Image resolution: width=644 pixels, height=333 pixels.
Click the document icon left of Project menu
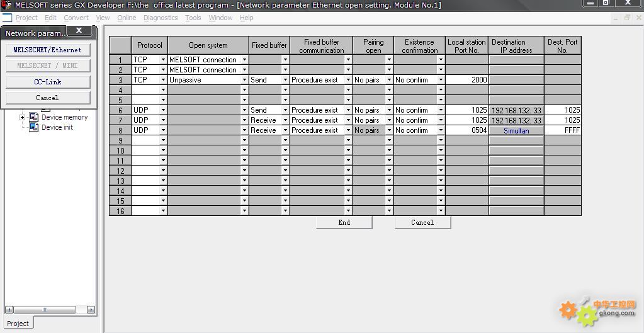7,18
